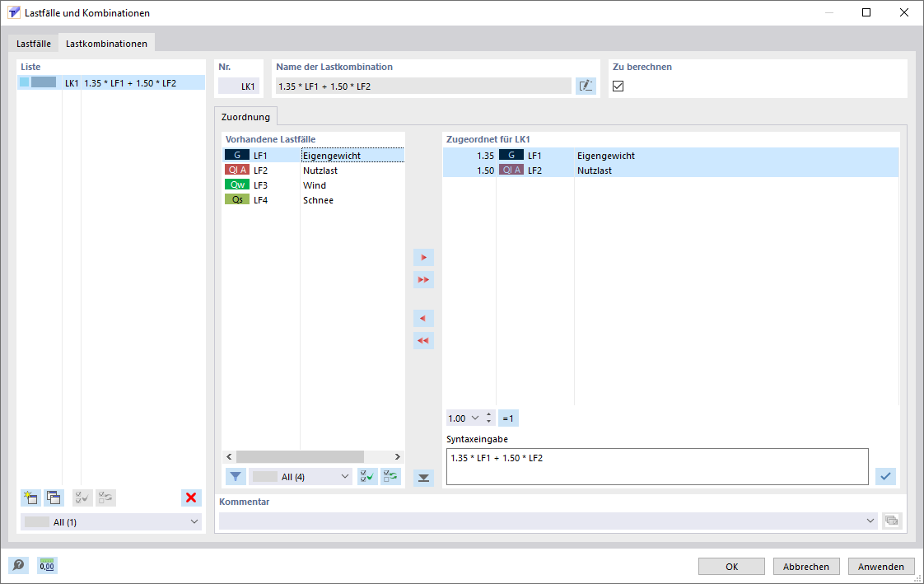This screenshot has height=584, width=924.
Task: Switch to the Lastfälle tab
Action: click(34, 44)
